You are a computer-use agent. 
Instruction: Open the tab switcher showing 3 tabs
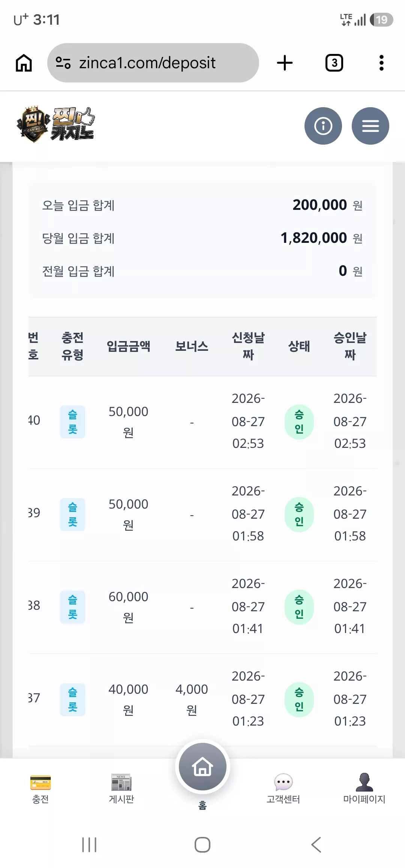point(334,63)
